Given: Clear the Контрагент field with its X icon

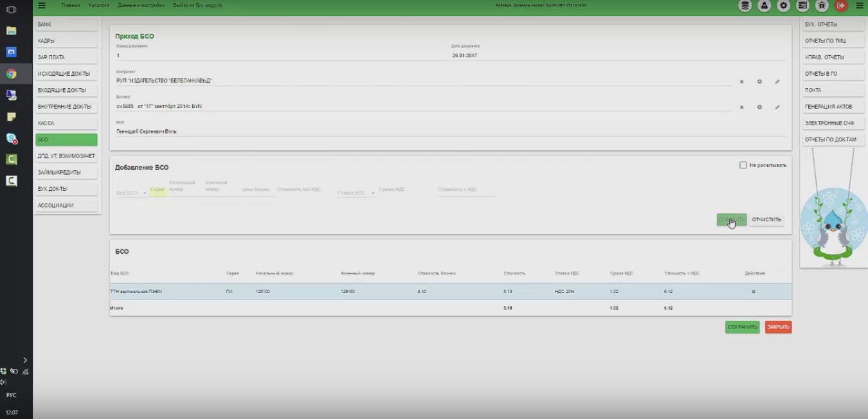Looking at the screenshot, I should tap(741, 82).
